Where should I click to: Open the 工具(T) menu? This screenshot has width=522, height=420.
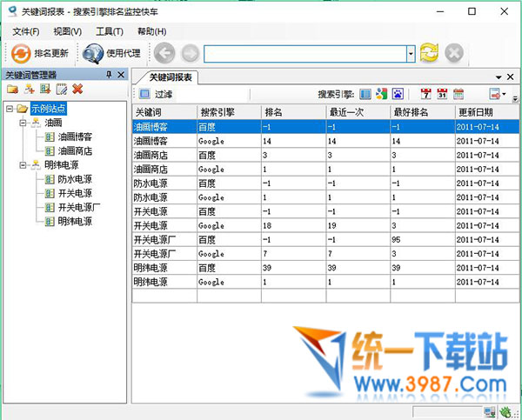(x=109, y=32)
